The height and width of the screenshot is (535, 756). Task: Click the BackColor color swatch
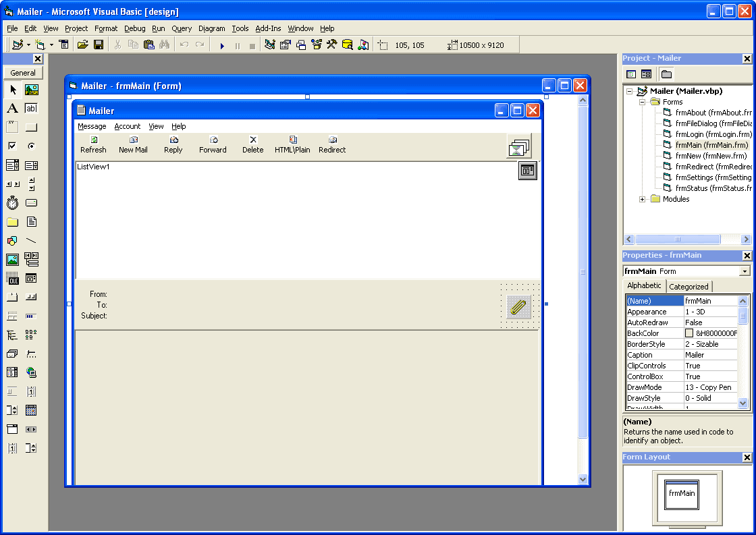pos(689,333)
